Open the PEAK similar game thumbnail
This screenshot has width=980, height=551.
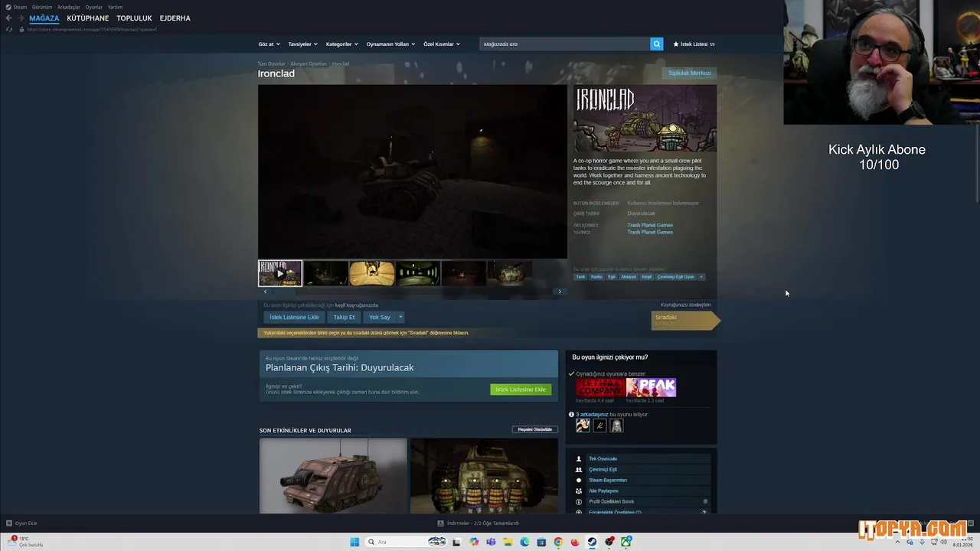point(651,387)
